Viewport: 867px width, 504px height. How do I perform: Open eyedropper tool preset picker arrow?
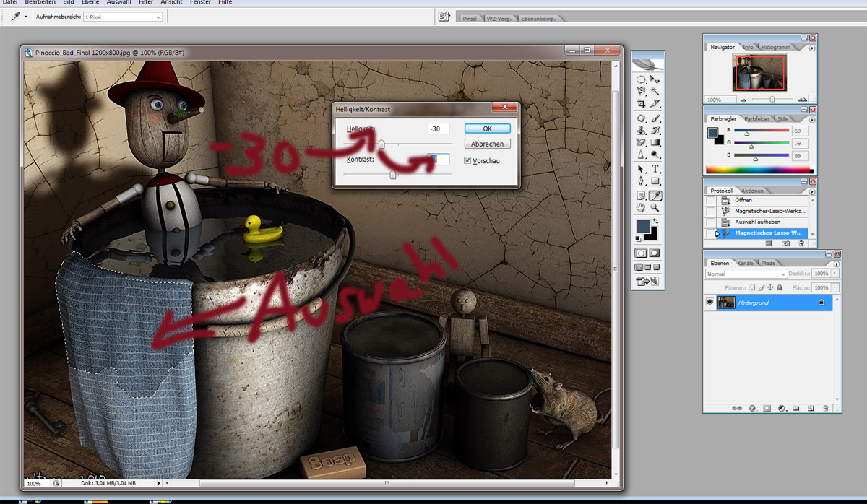[27, 16]
